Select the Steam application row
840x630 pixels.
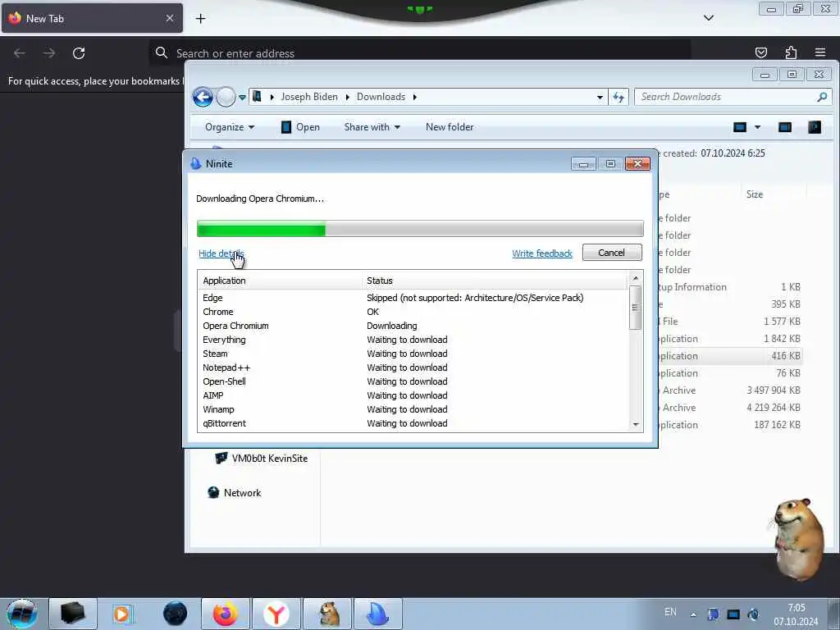(x=413, y=354)
